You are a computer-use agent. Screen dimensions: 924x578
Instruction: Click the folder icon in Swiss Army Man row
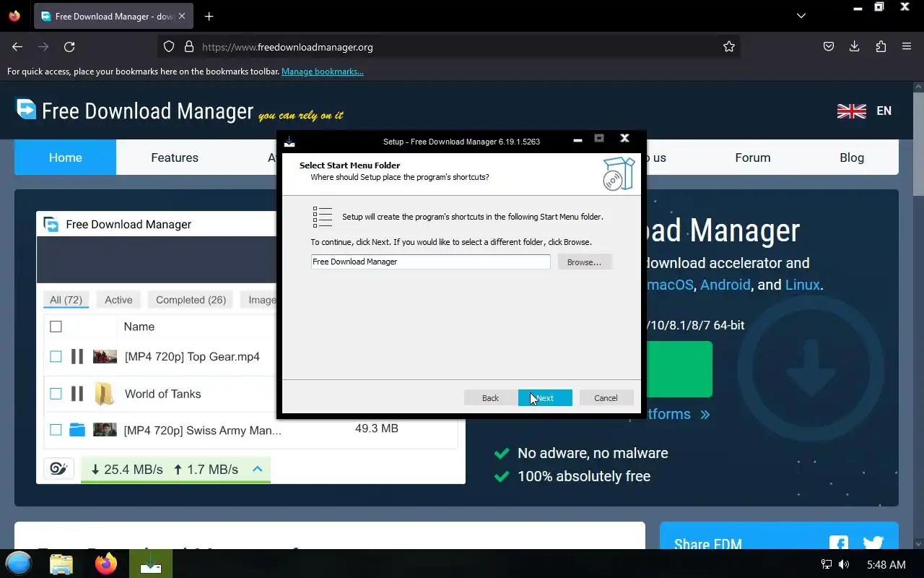tap(77, 430)
